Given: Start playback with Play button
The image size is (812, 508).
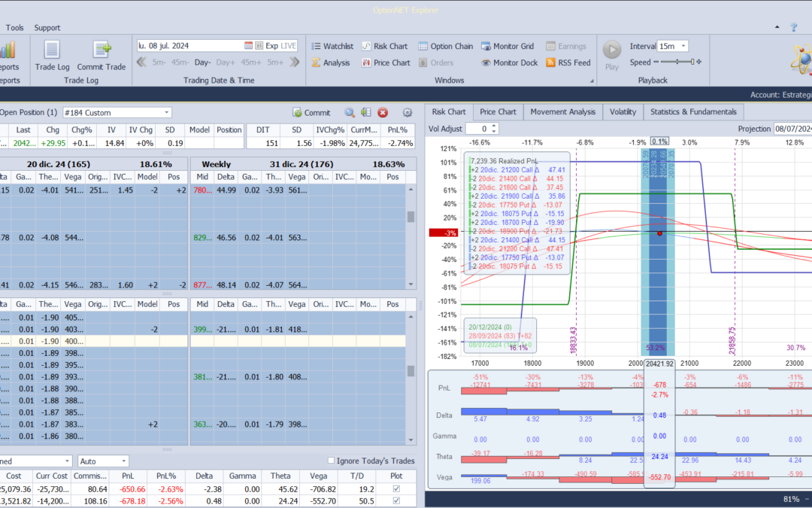Looking at the screenshot, I should point(611,56).
